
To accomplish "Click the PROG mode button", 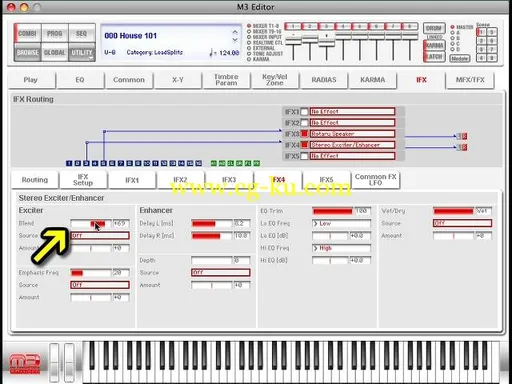I will pyautogui.click(x=55, y=33).
